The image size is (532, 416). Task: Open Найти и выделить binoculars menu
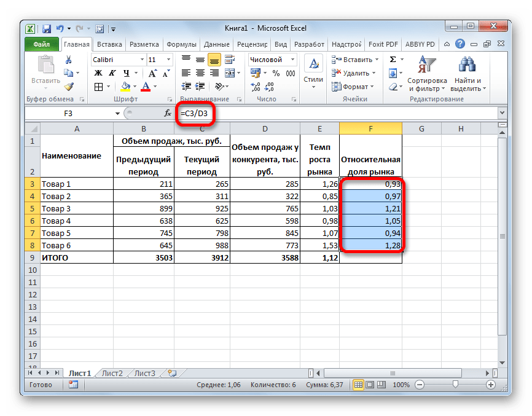click(468, 74)
